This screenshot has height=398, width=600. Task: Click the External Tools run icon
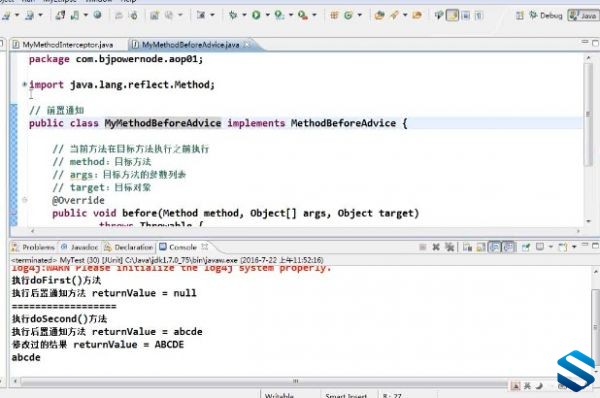point(303,15)
